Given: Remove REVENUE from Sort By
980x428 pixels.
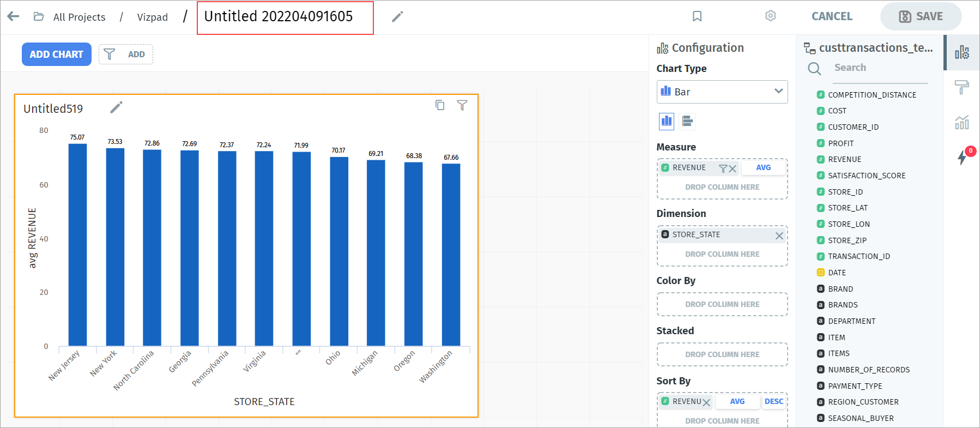Looking at the screenshot, I should click(x=706, y=402).
